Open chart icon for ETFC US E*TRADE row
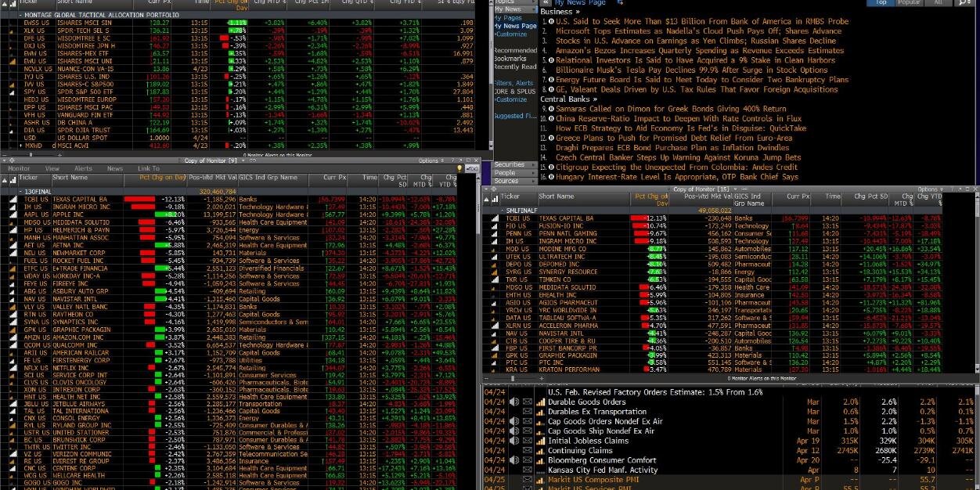 pyautogui.click(x=13, y=268)
